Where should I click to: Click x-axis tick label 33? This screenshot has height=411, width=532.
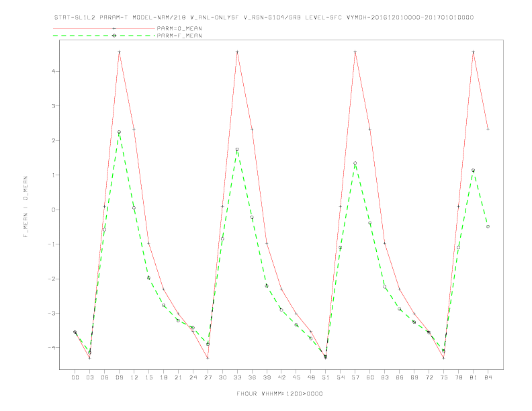click(x=237, y=377)
